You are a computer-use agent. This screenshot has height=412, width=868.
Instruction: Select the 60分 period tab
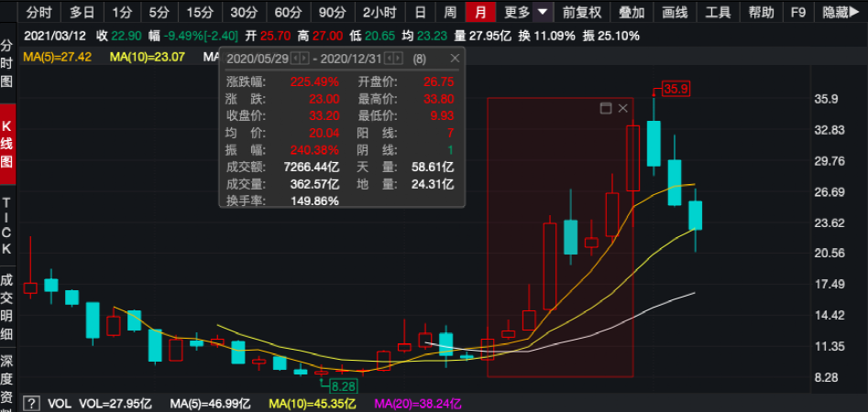point(289,12)
